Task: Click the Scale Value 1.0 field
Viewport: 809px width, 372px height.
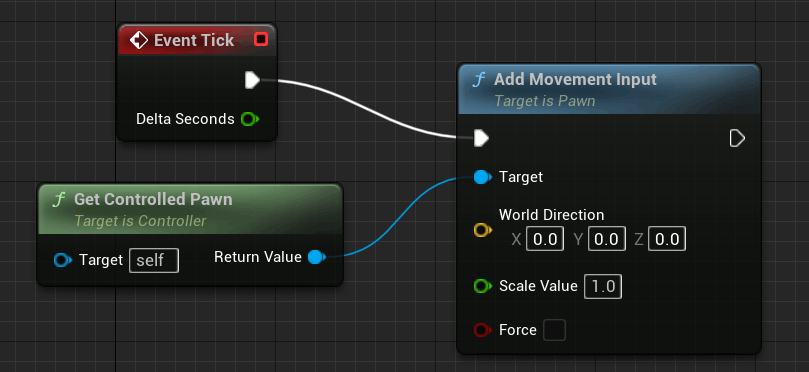Action: [603, 286]
